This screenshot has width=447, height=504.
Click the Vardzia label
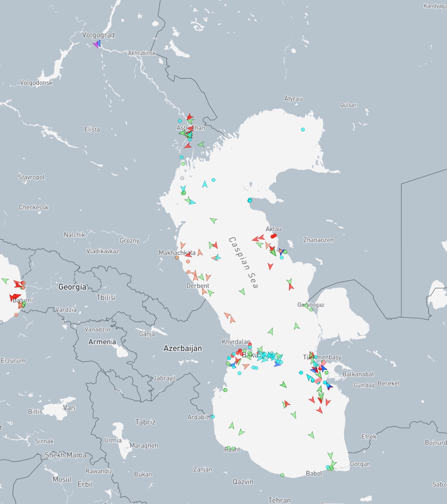click(66, 310)
